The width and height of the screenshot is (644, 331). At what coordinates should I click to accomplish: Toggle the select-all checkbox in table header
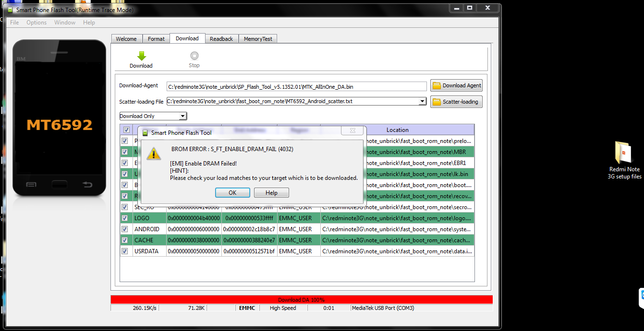point(126,130)
